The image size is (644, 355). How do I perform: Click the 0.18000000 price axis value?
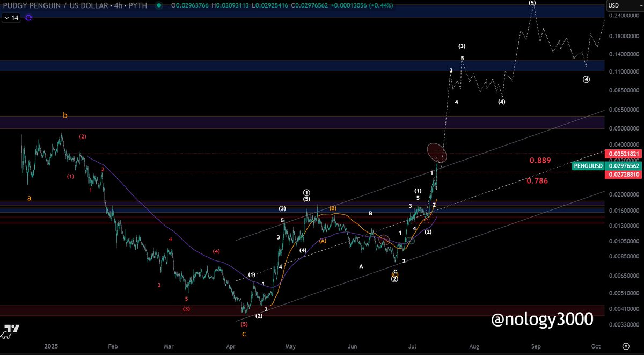pyautogui.click(x=624, y=37)
